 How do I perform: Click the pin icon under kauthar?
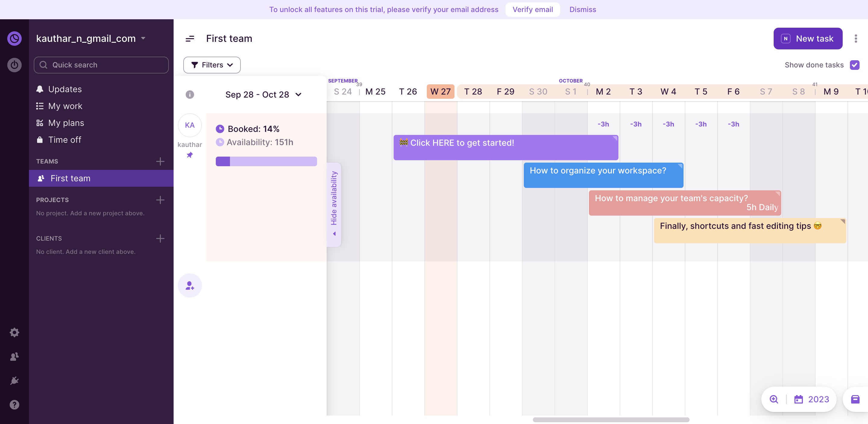[190, 155]
